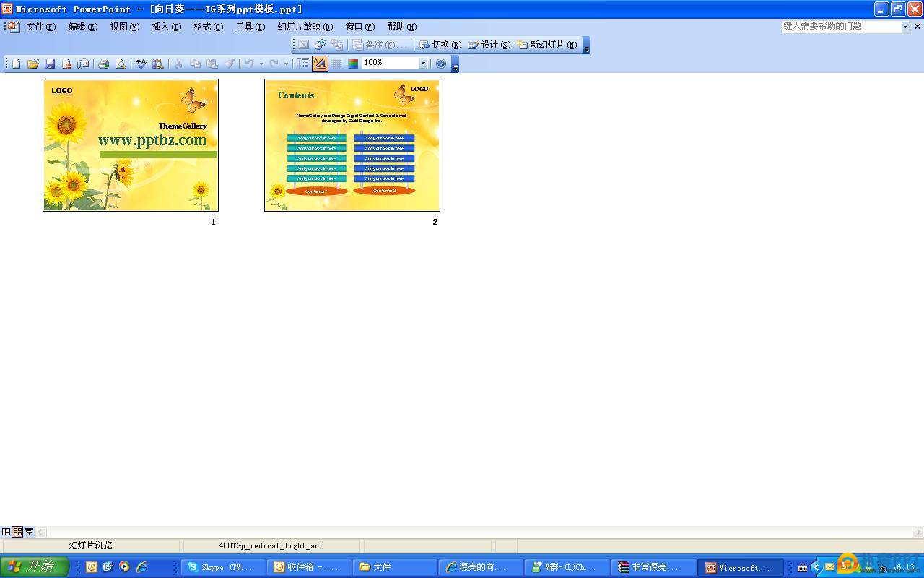The height and width of the screenshot is (578, 924).
Task: Open the Undo history dropdown arrow
Action: tap(261, 64)
